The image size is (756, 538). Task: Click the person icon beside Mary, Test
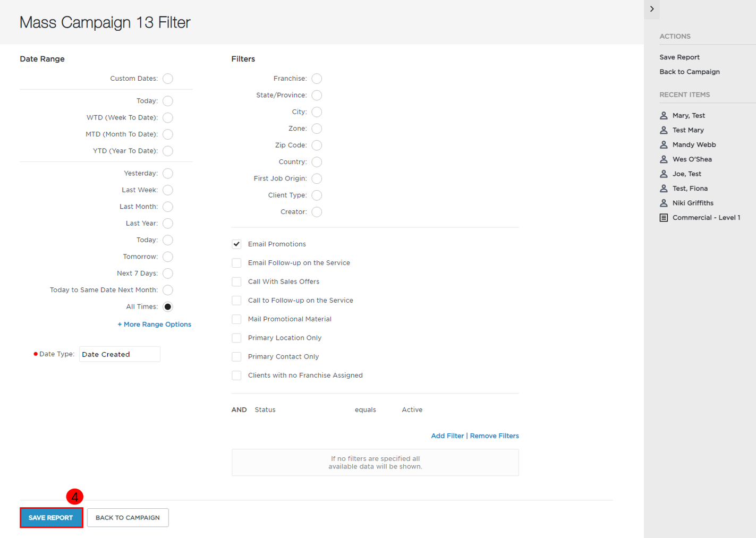(x=664, y=115)
